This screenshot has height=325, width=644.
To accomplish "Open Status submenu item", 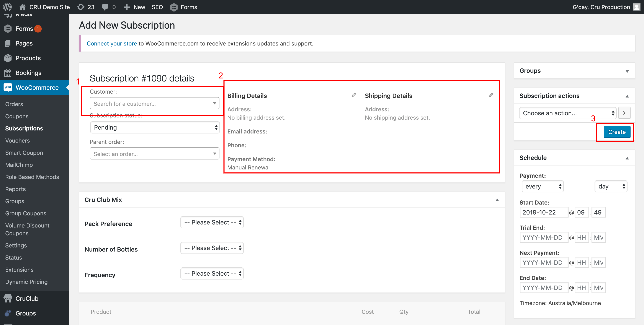I will click(x=13, y=258).
